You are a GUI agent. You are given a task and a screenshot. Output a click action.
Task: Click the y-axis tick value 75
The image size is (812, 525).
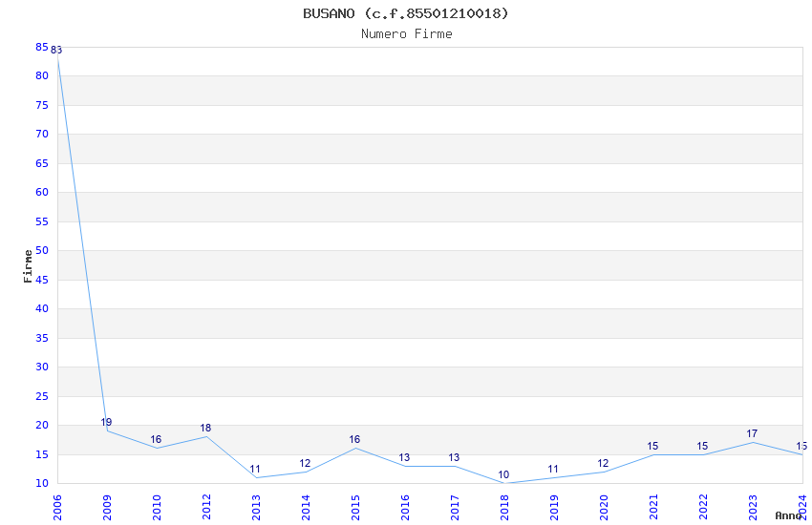click(42, 105)
